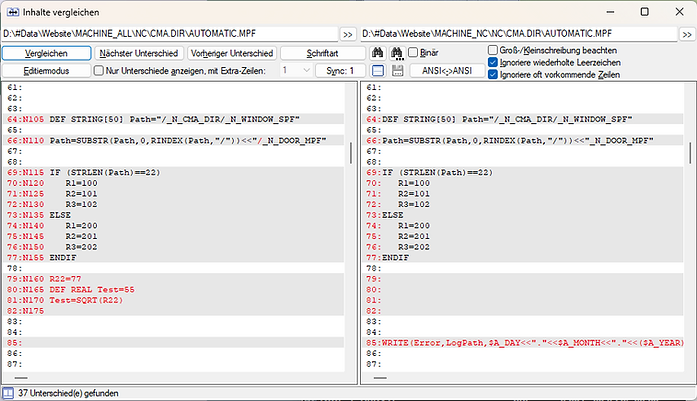697x401 pixels.
Task: Click the right MACHINE_NC file path field
Action: click(x=519, y=34)
